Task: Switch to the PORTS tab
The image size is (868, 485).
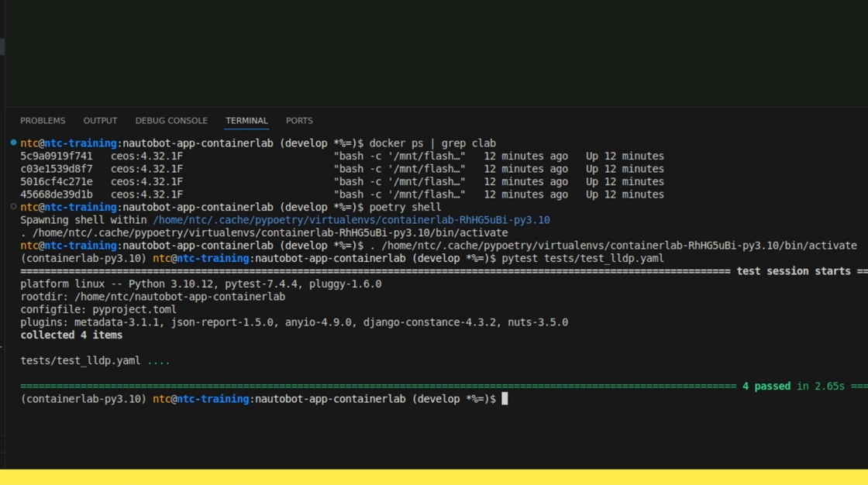Action: (x=299, y=121)
